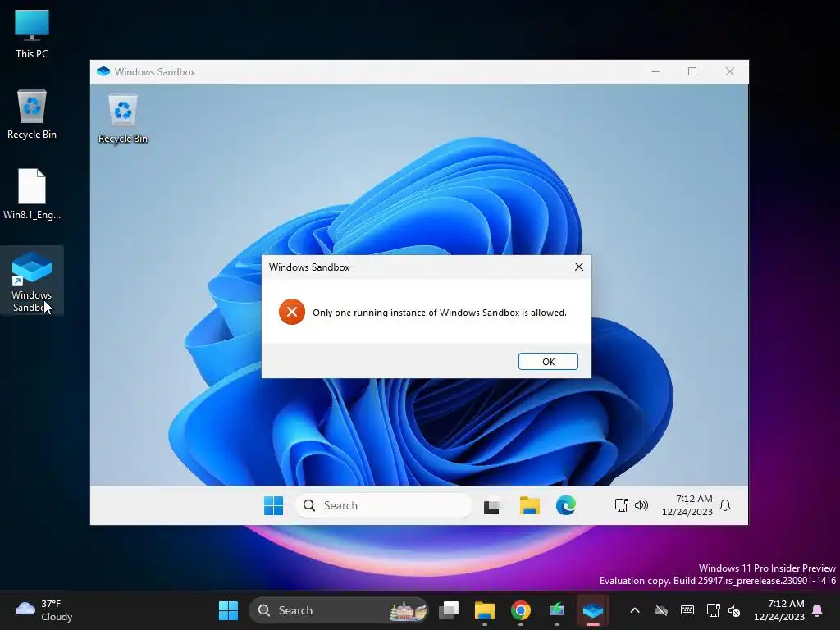This screenshot has width=840, height=630.
Task: Click the muted volume tray icon
Action: [734, 610]
